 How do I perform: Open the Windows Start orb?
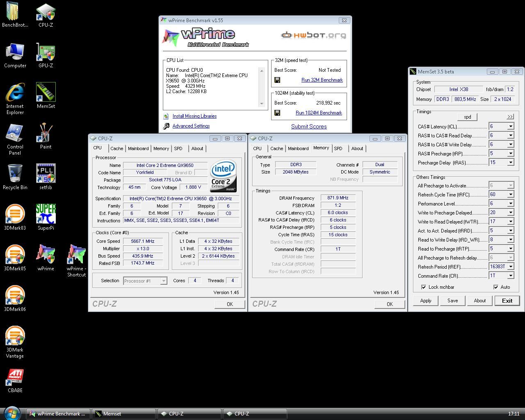click(x=11, y=413)
